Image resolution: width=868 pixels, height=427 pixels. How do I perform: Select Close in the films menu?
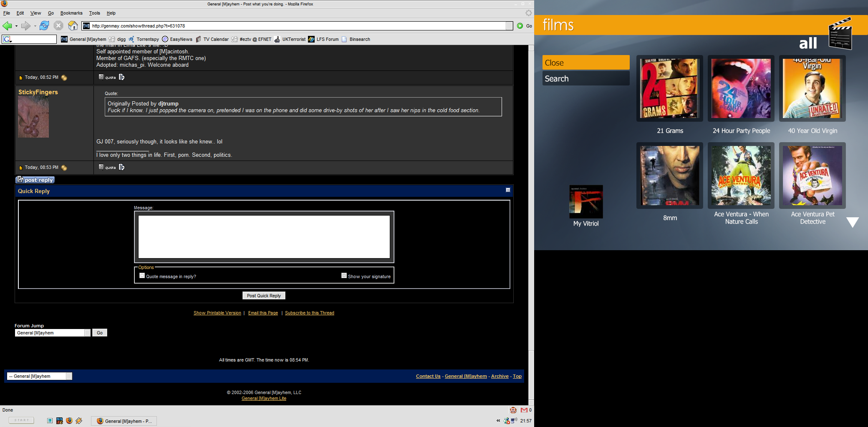586,63
